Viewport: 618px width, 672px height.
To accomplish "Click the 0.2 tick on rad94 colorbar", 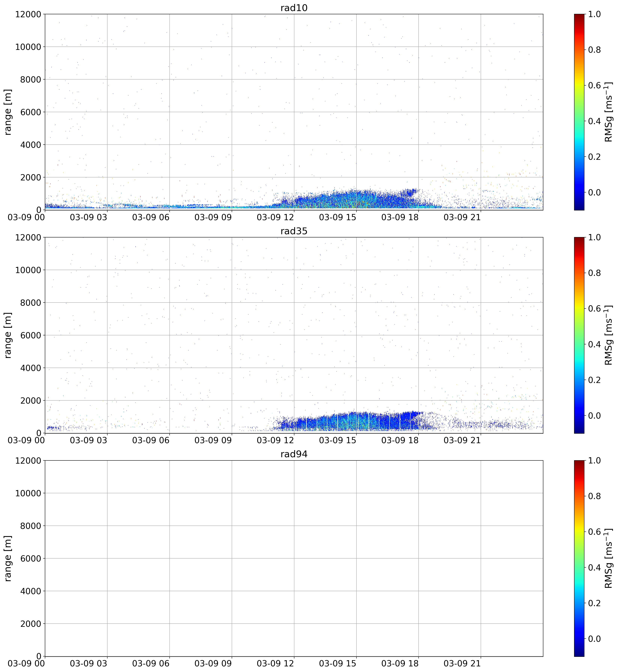I will (x=595, y=603).
